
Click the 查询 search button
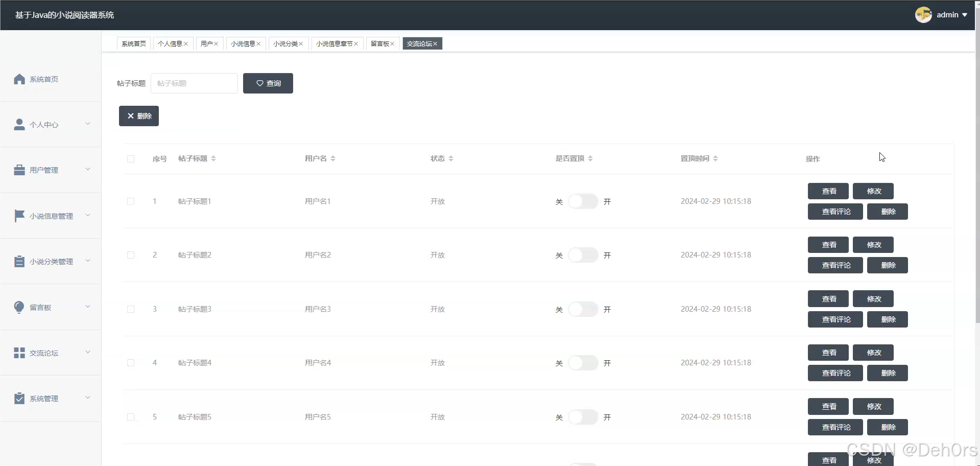pyautogui.click(x=268, y=83)
